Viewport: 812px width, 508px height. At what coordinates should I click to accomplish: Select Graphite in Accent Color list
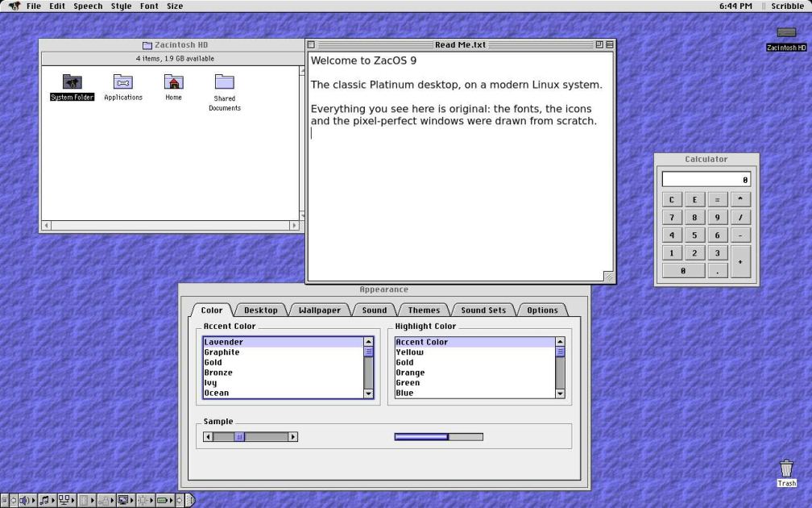click(284, 352)
